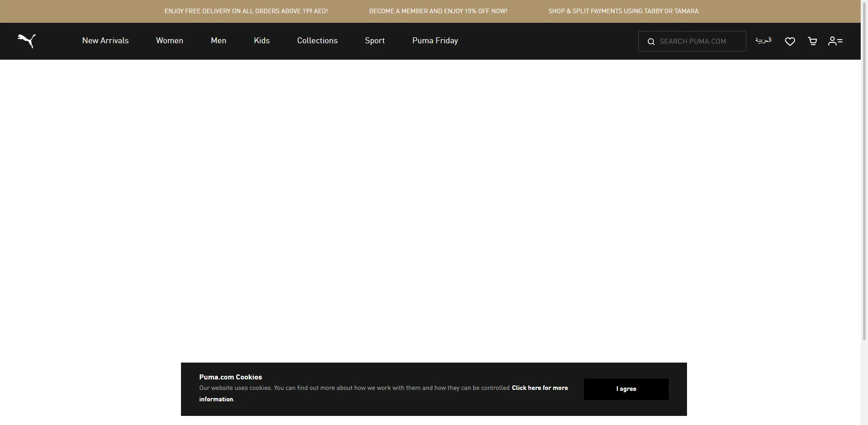
Task: Open the Puma Friday page
Action: tap(435, 41)
